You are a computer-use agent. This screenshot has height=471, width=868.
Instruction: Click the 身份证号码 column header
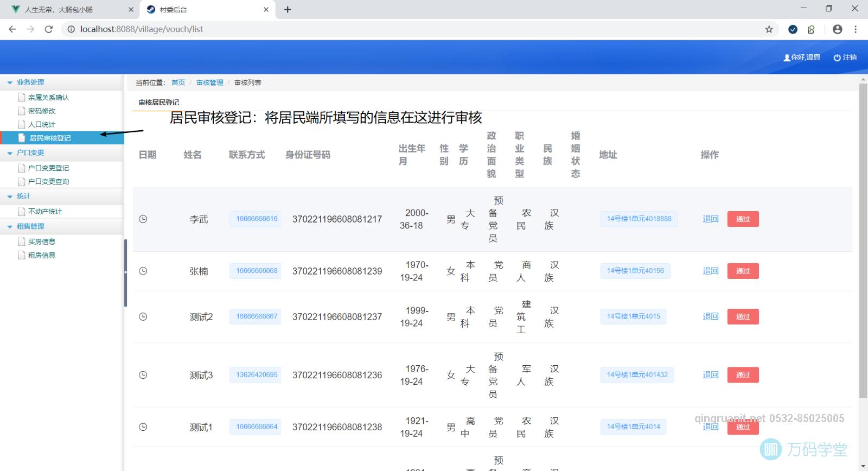(x=308, y=155)
